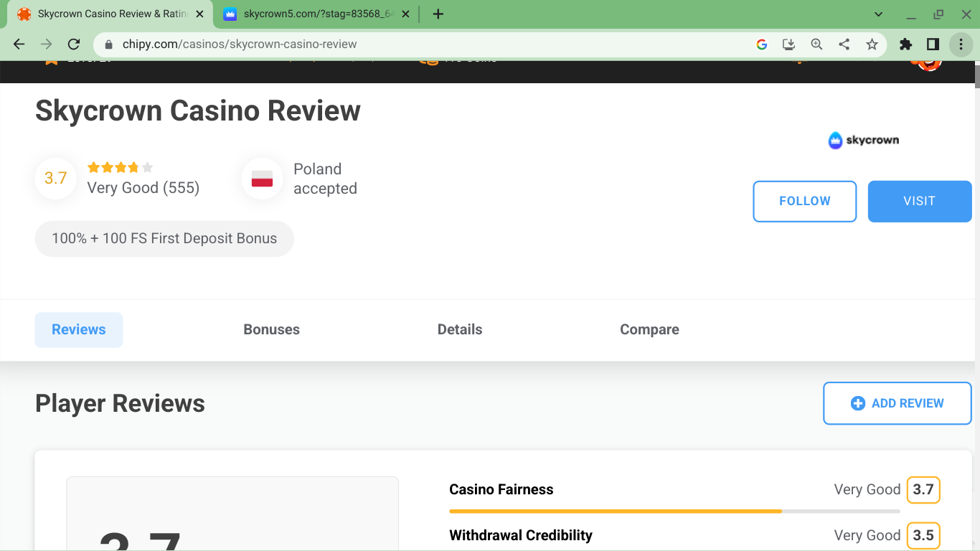The image size is (980, 551).
Task: Expand the tab search chevron
Action: point(879,14)
